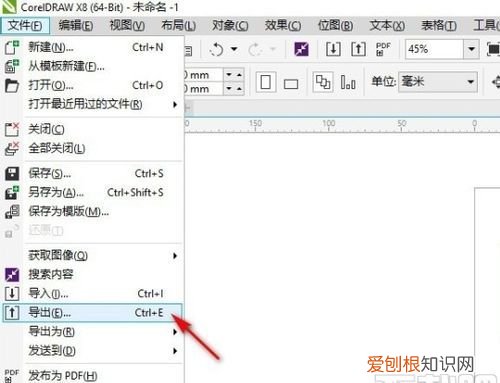The height and width of the screenshot is (383, 500).
Task: Click the New document icon in File menu
Action: point(12,47)
